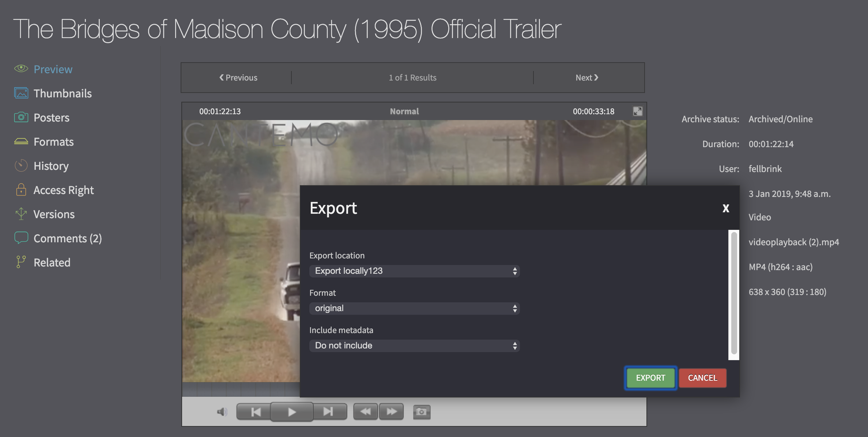The width and height of the screenshot is (868, 437).
Task: Take a snapshot with the camera button
Action: (422, 412)
